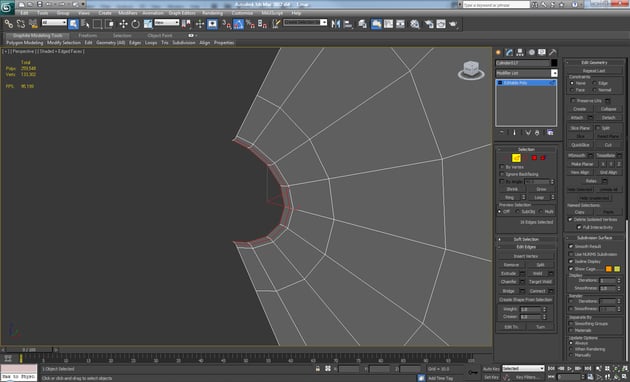Activate the Select and Scale tool
Screen dimensions: 630x382
[148, 24]
